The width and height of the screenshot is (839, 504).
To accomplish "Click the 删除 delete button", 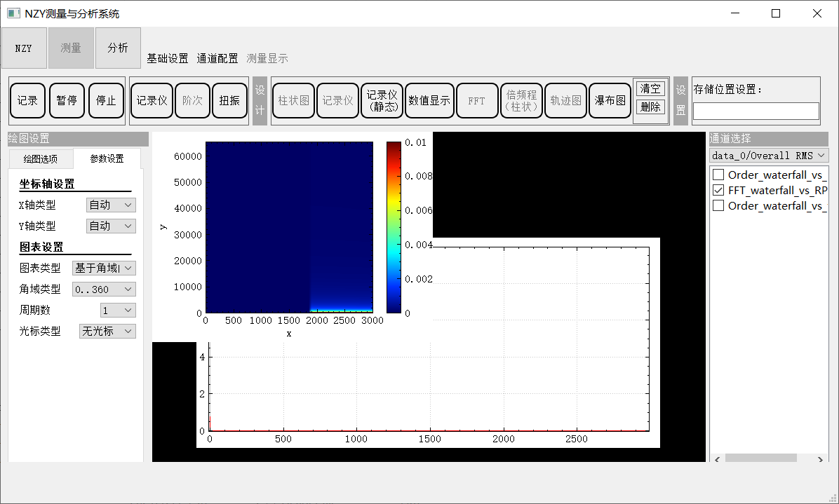I will pyautogui.click(x=650, y=107).
